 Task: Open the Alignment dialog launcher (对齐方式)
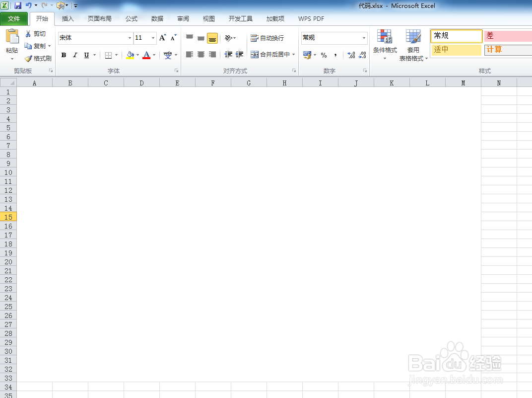(294, 70)
